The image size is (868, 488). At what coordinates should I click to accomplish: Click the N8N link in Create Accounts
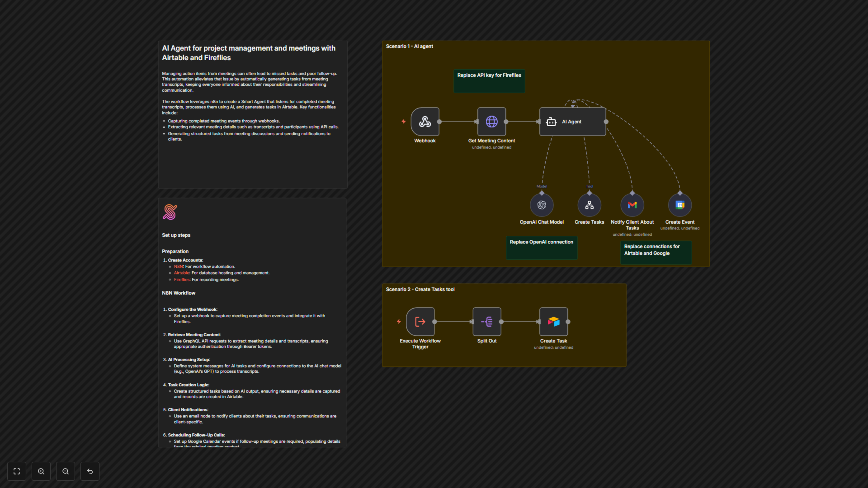point(178,266)
